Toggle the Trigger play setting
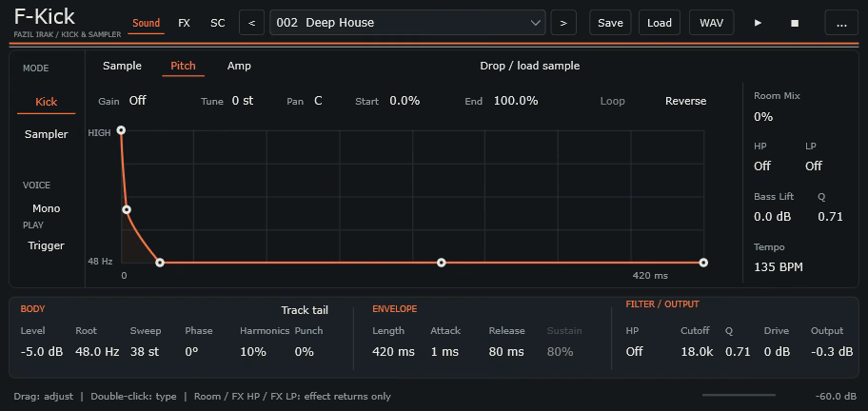This screenshot has height=411, width=868. pos(46,245)
